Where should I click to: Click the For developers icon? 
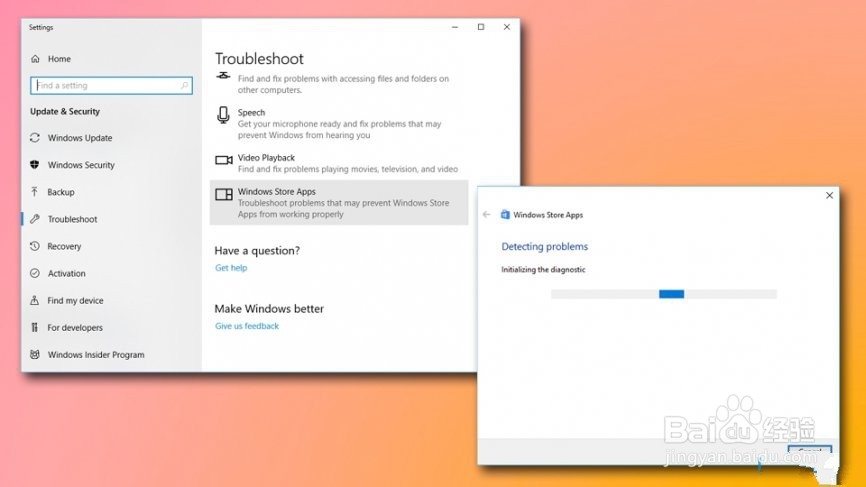click(x=35, y=327)
